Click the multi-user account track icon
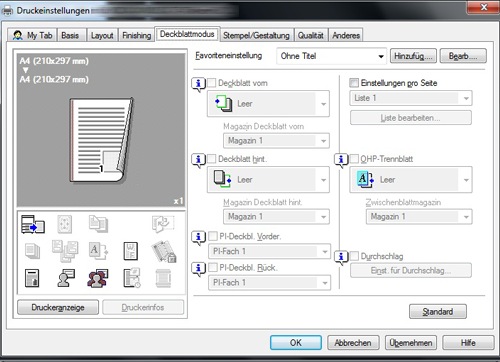Image resolution: width=500 pixels, height=362 pixels. click(x=98, y=278)
